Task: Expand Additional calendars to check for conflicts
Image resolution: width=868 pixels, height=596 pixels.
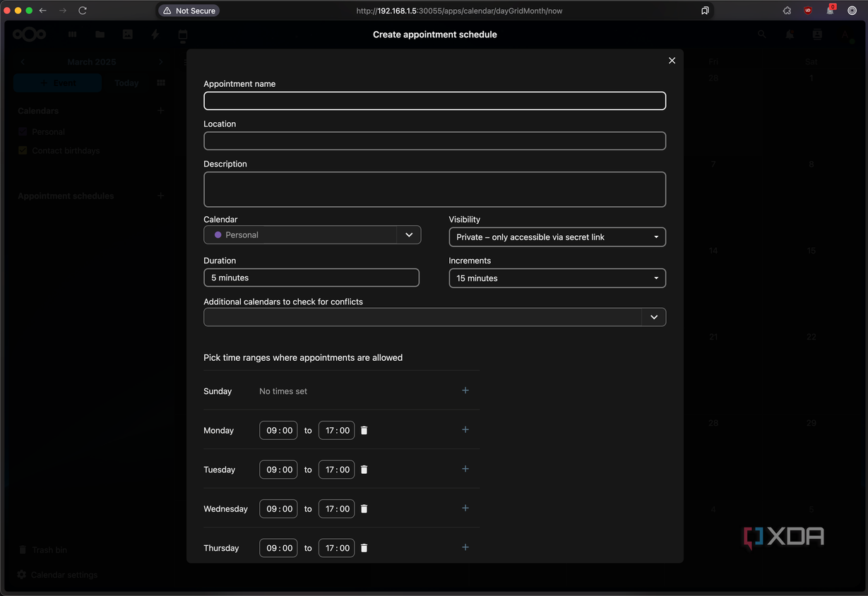Action: click(x=434, y=317)
